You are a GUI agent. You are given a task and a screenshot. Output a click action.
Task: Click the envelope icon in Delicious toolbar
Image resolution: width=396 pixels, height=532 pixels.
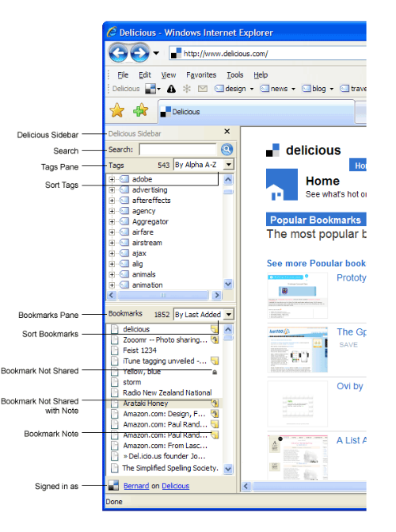203,89
